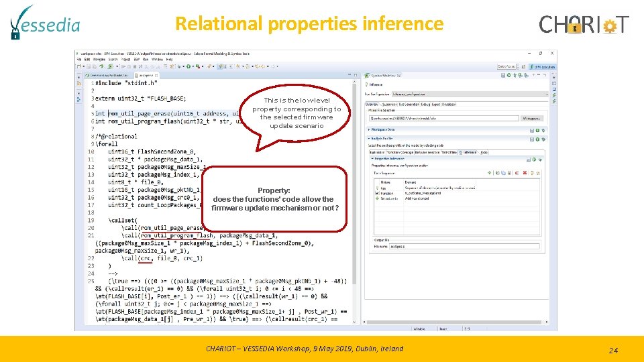The width and height of the screenshot is (644, 362).
Task: Click the save icon in Symbex Workflow view toolbar
Action: (x=503, y=75)
